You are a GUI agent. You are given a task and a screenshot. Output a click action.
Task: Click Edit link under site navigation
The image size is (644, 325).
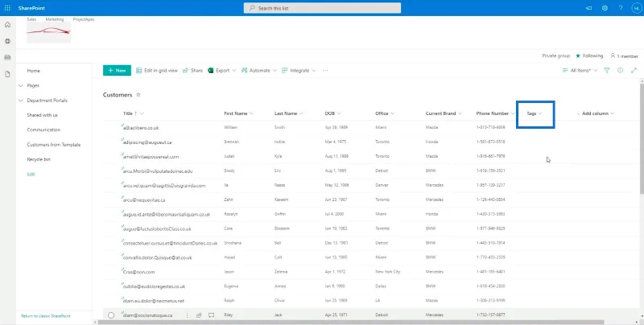pyautogui.click(x=31, y=175)
